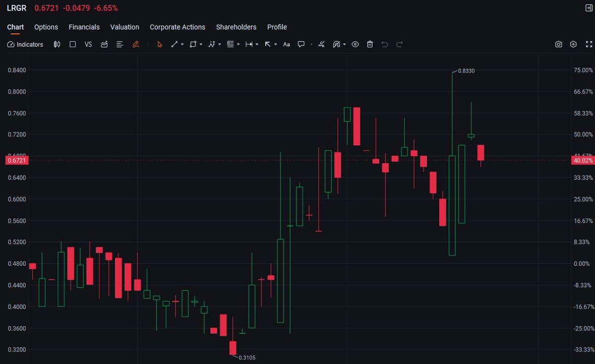Click the -33.33% axis label
The height and width of the screenshot is (364, 595).
click(583, 350)
